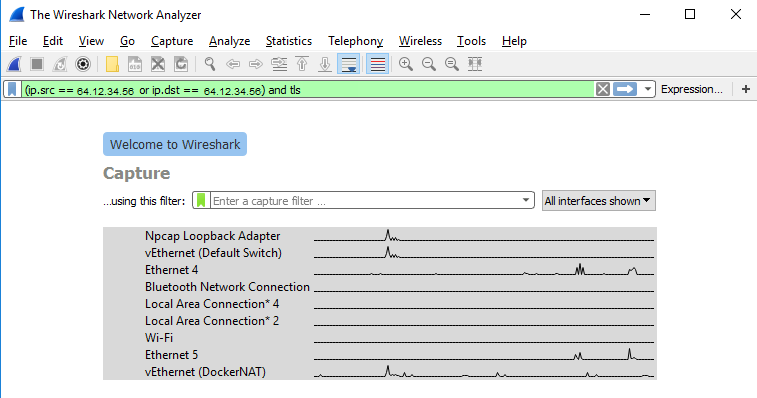
Task: Open the Tools menu
Action: click(471, 41)
